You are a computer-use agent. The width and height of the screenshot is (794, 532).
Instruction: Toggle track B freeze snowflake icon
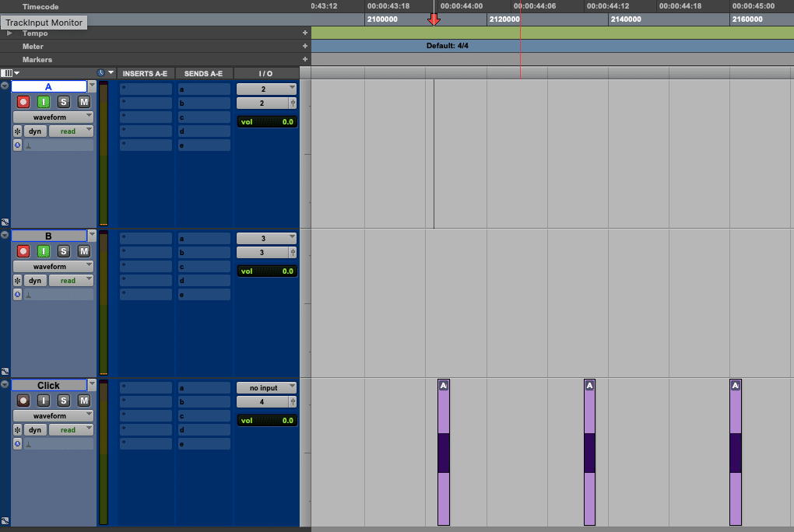pos(17,281)
